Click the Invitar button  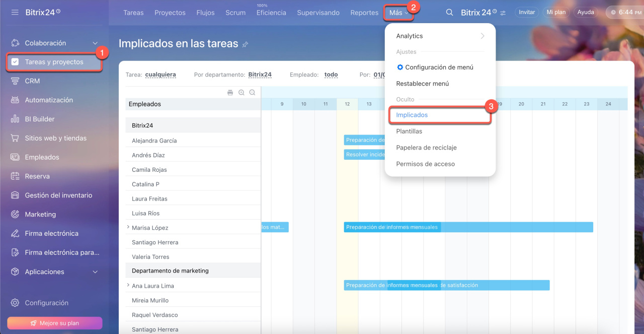(x=526, y=12)
